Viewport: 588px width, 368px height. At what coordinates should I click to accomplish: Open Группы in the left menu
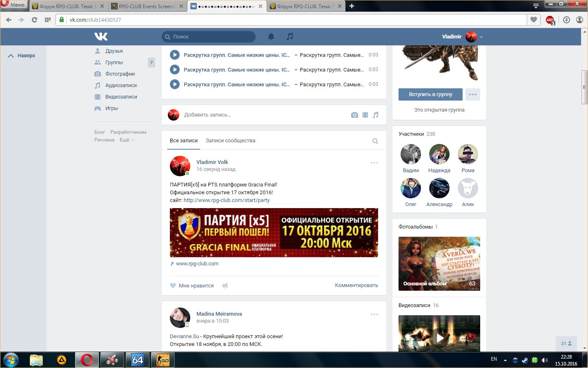114,63
